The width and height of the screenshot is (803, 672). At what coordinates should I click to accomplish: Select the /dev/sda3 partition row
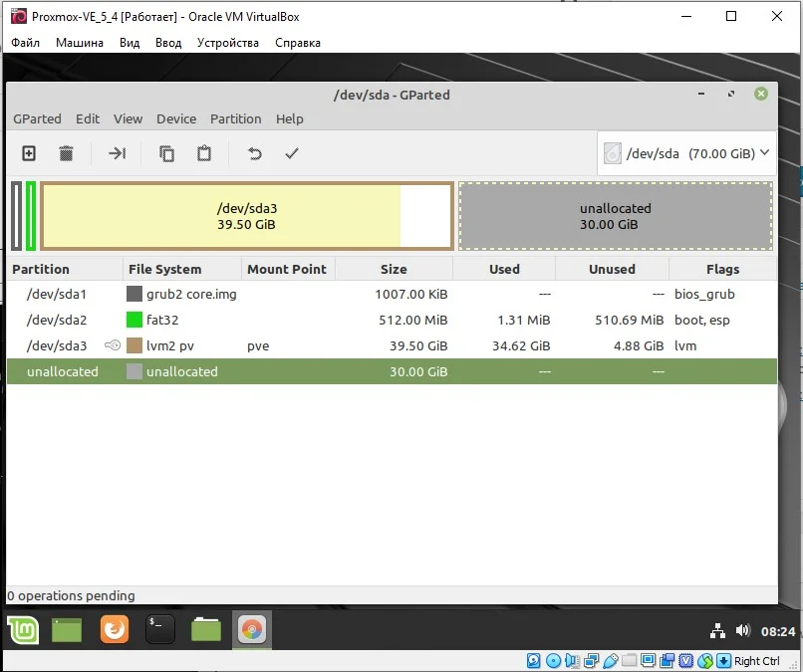(392, 345)
